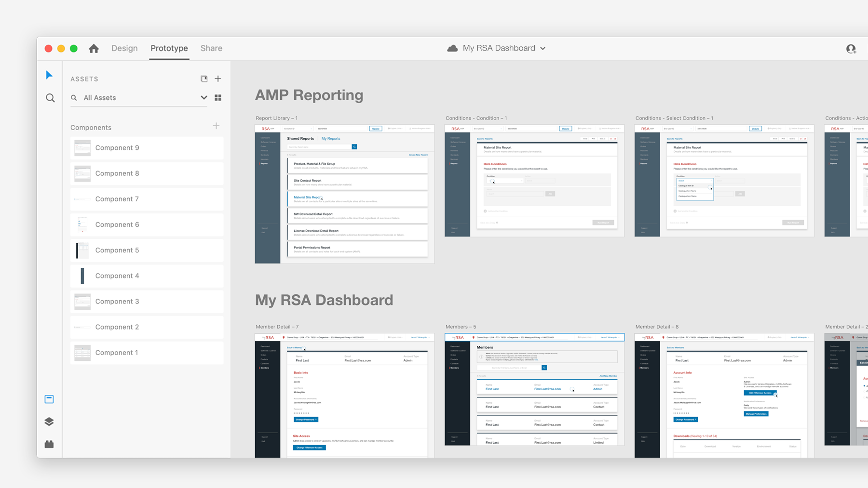Add a component using Components plus
Image resolution: width=868 pixels, height=488 pixels.
click(216, 126)
